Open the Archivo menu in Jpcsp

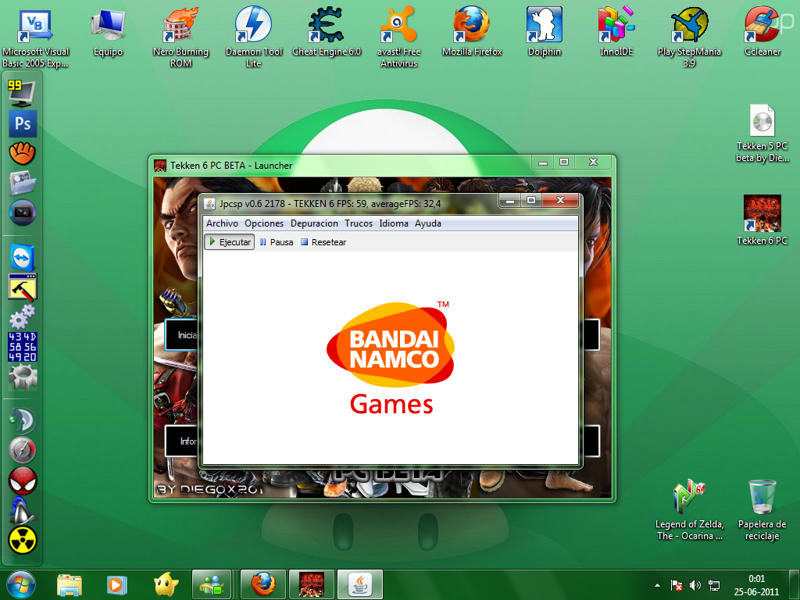coord(222,223)
